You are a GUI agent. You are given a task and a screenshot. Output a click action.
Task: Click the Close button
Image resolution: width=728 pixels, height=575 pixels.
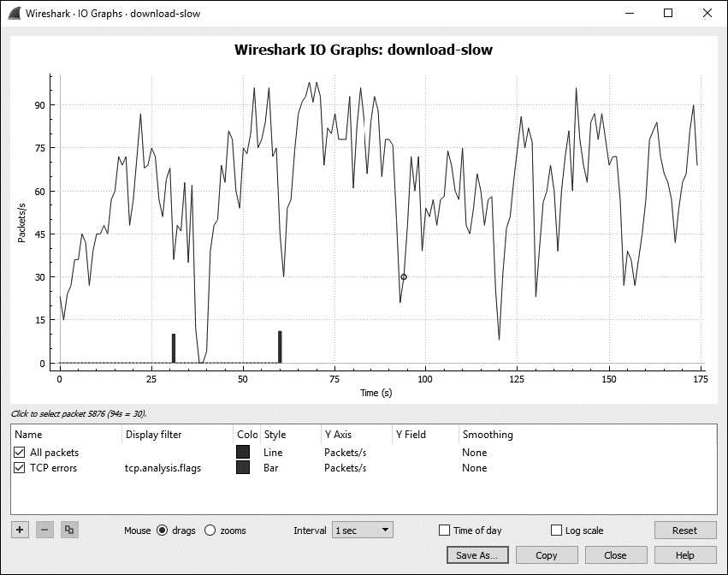pyautogui.click(x=616, y=555)
